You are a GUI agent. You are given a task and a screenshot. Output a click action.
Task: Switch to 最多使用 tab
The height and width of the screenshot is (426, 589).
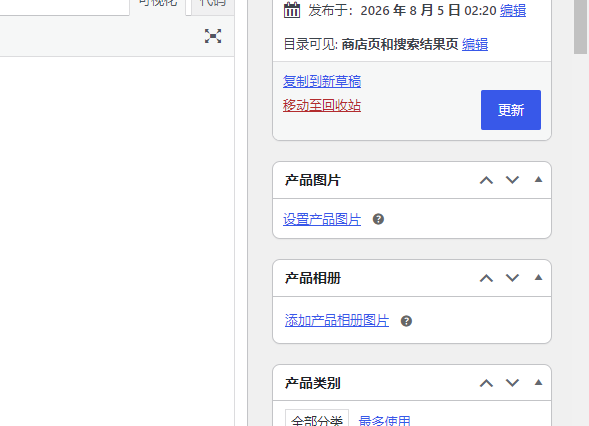(385, 420)
